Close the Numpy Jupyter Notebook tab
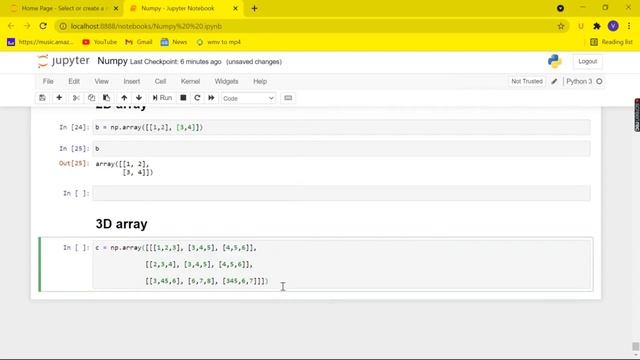640x360 pixels. tap(236, 9)
